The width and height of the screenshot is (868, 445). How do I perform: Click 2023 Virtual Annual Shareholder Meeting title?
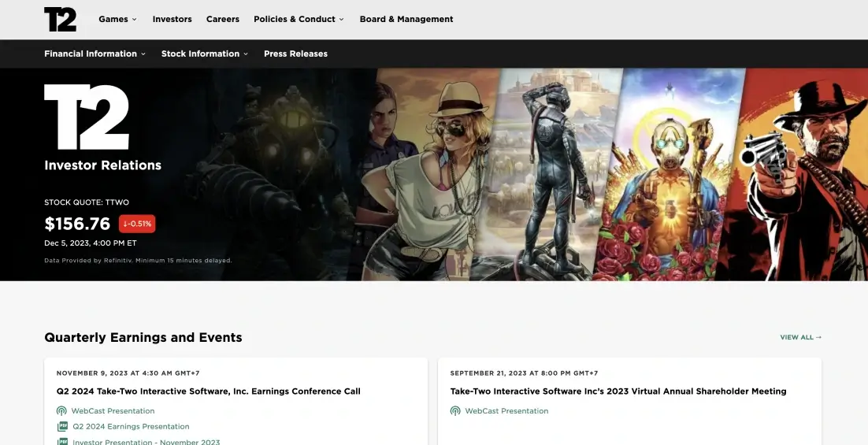coord(618,391)
